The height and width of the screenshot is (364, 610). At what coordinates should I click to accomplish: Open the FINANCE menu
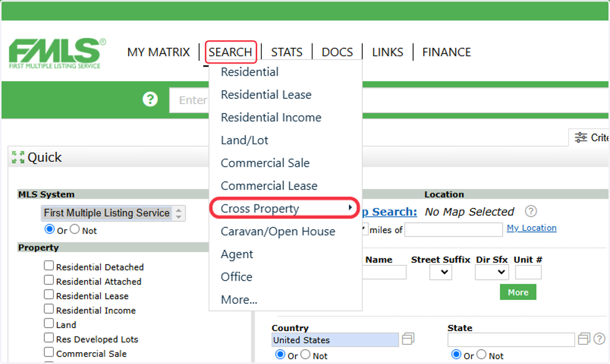pyautogui.click(x=447, y=52)
